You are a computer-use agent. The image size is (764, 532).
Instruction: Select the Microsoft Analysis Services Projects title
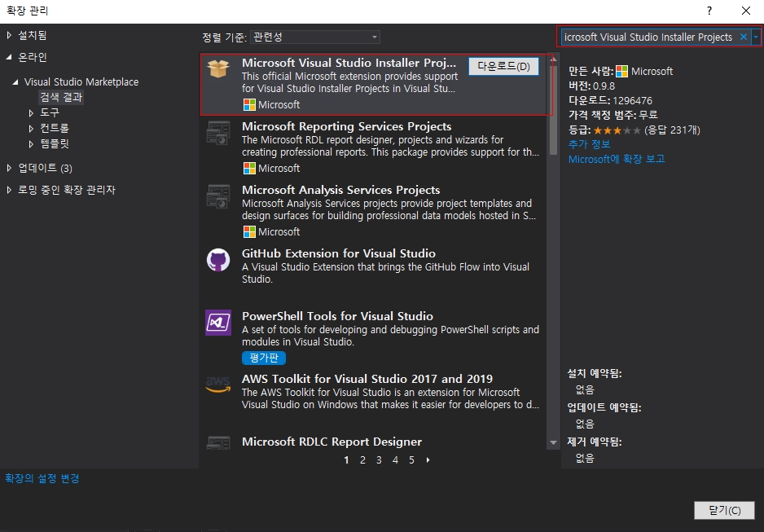pos(341,190)
